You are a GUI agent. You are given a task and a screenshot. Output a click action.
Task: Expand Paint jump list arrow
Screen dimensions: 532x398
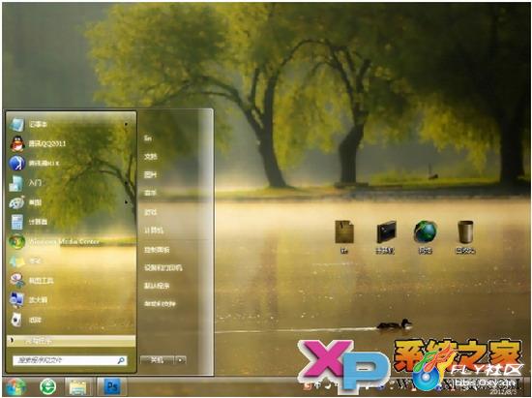pos(126,202)
